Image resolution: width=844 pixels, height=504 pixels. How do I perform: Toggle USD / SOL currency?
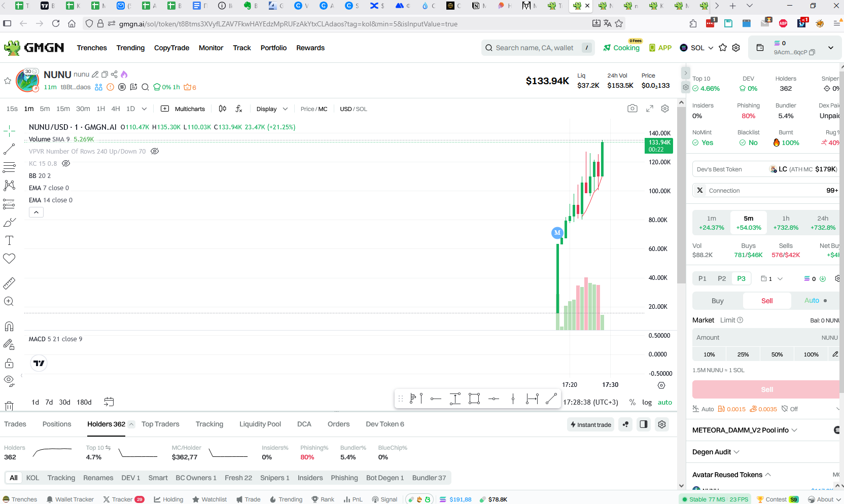(354, 109)
